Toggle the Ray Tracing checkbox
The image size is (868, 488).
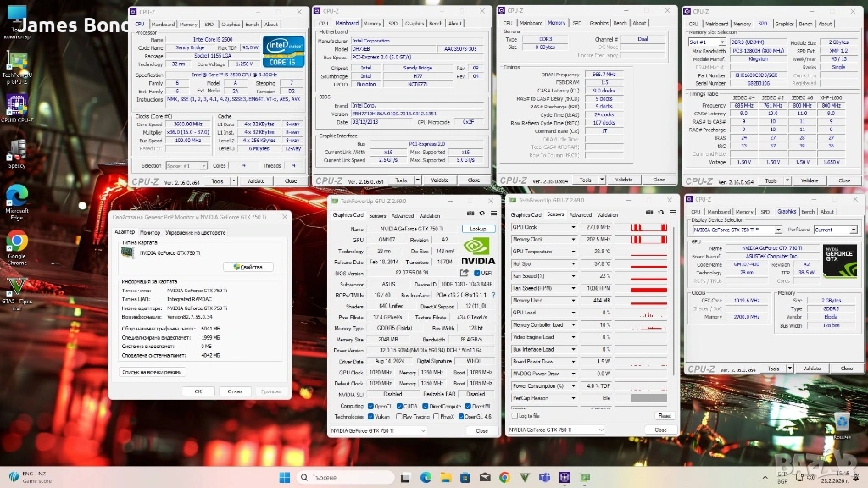399,416
